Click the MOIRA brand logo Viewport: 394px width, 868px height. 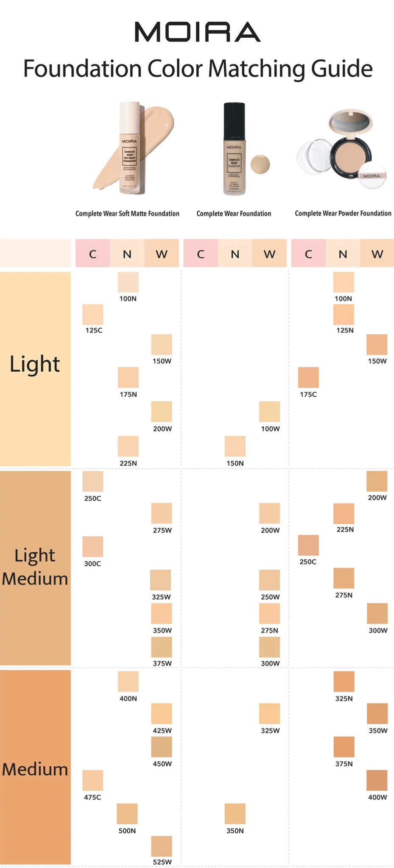(x=197, y=32)
